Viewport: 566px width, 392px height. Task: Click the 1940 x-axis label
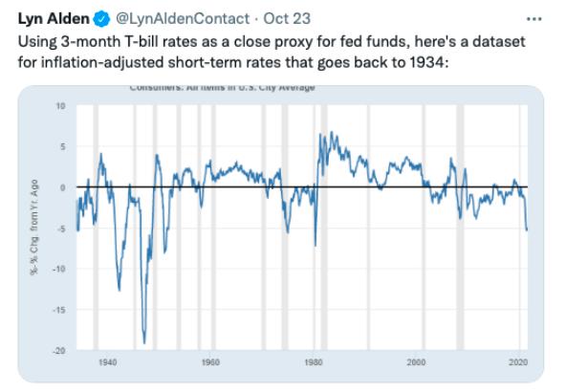108,362
